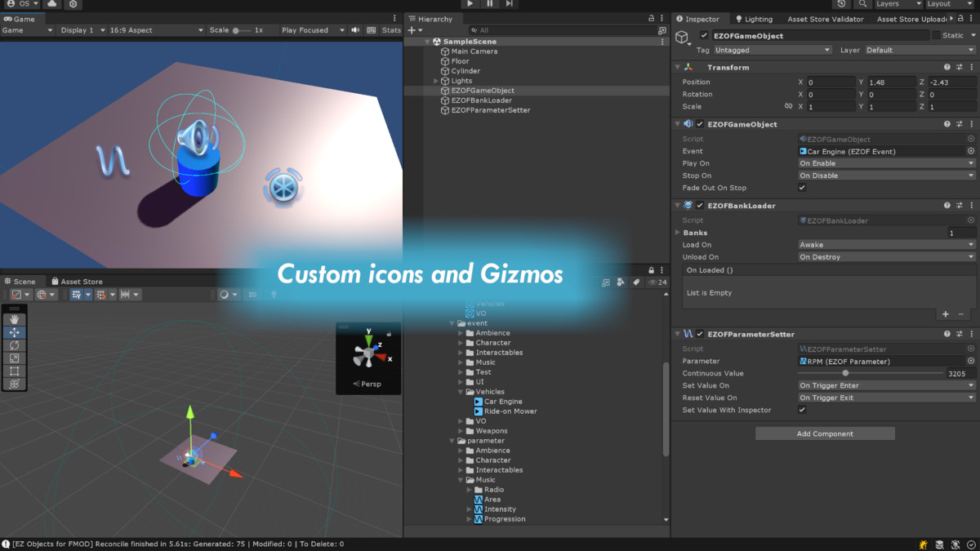This screenshot has width=980, height=551.
Task: Click the Continuous Value slider
Action: pos(871,373)
